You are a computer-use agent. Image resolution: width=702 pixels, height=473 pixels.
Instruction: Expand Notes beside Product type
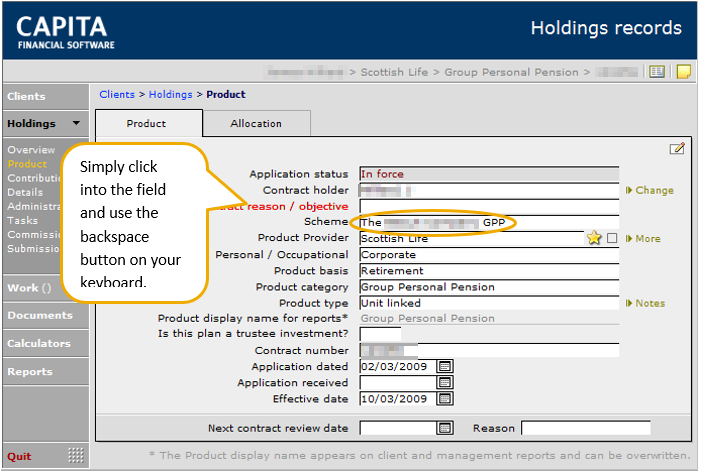pos(645,303)
